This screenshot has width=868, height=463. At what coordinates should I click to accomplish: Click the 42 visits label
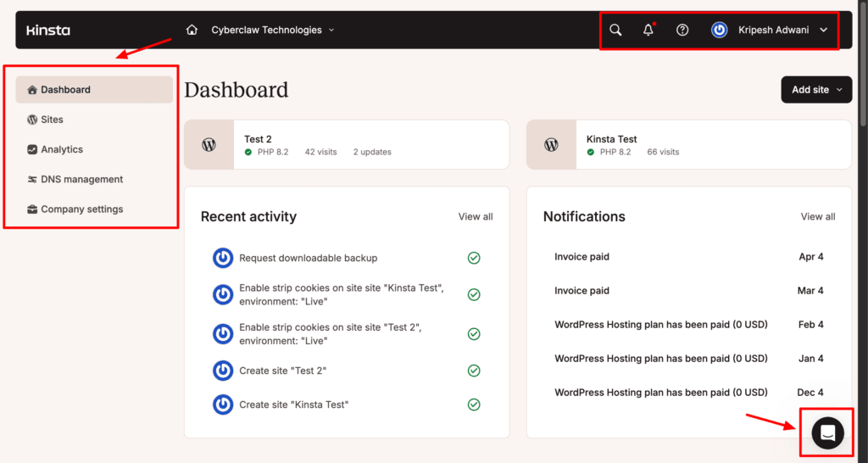320,152
